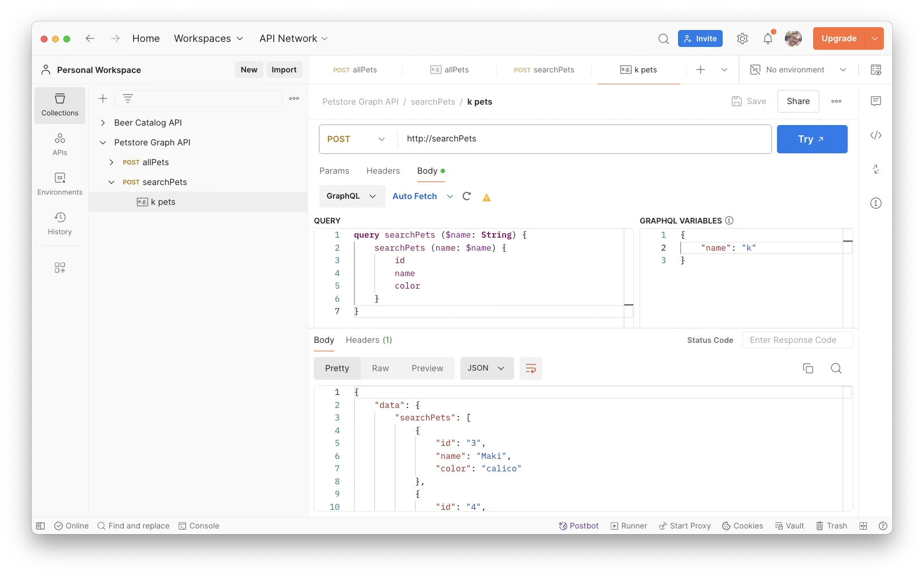Toggle the two-pane view icon in status bar
The image size is (924, 576).
coord(863,526)
